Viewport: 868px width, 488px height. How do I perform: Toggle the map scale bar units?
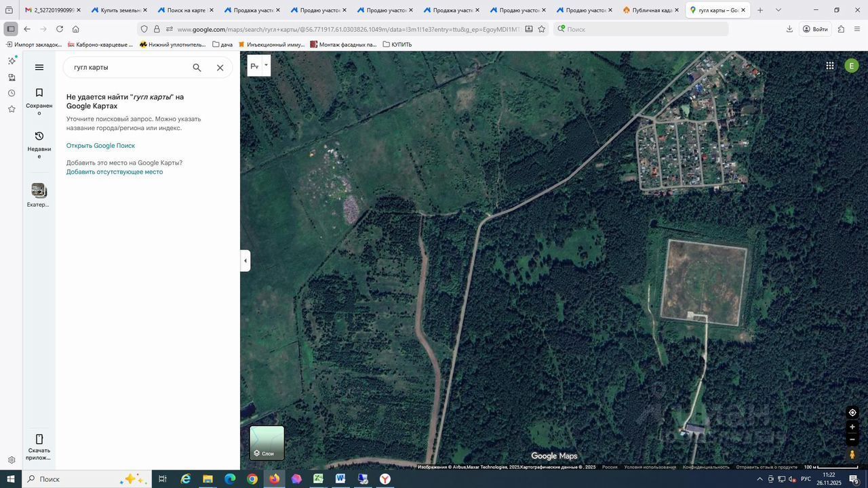pyautogui.click(x=831, y=467)
